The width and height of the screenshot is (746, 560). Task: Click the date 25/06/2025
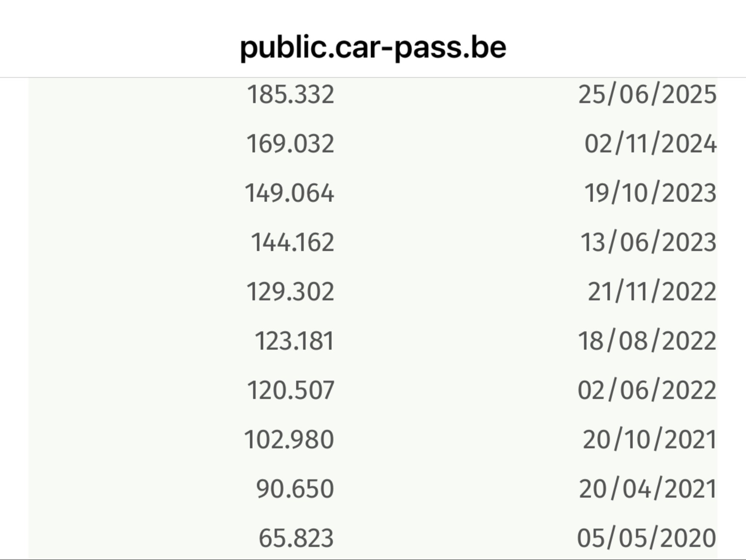pyautogui.click(x=647, y=94)
